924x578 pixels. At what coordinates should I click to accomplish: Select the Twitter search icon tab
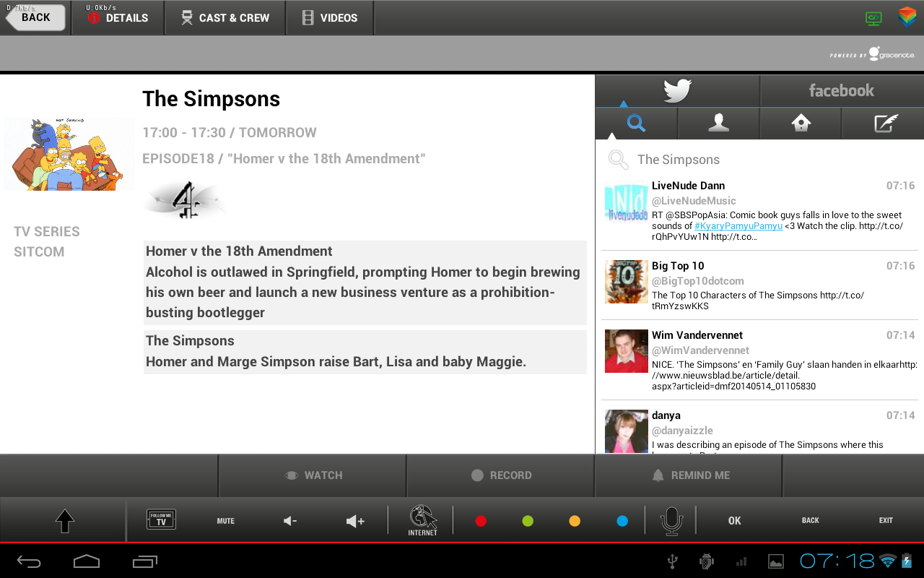tap(636, 124)
